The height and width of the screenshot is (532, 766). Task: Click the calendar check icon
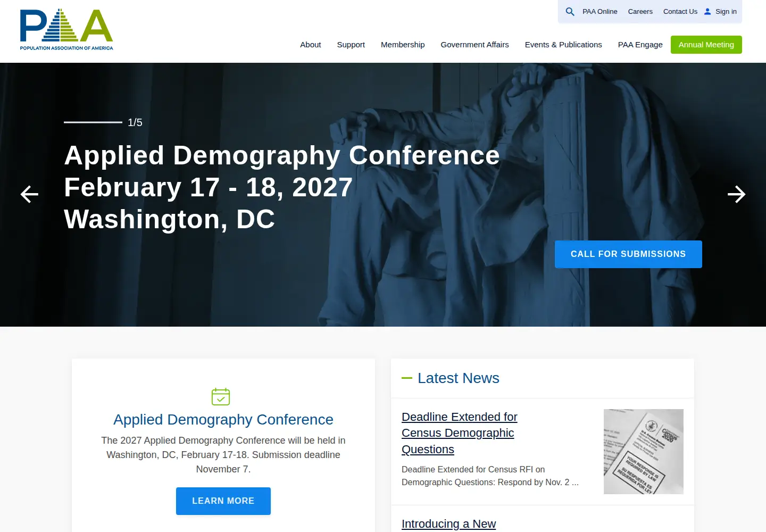[x=221, y=397]
